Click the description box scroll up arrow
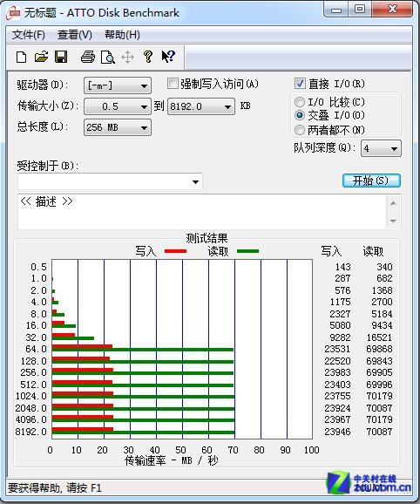The width and height of the screenshot is (420, 504). coord(393,203)
